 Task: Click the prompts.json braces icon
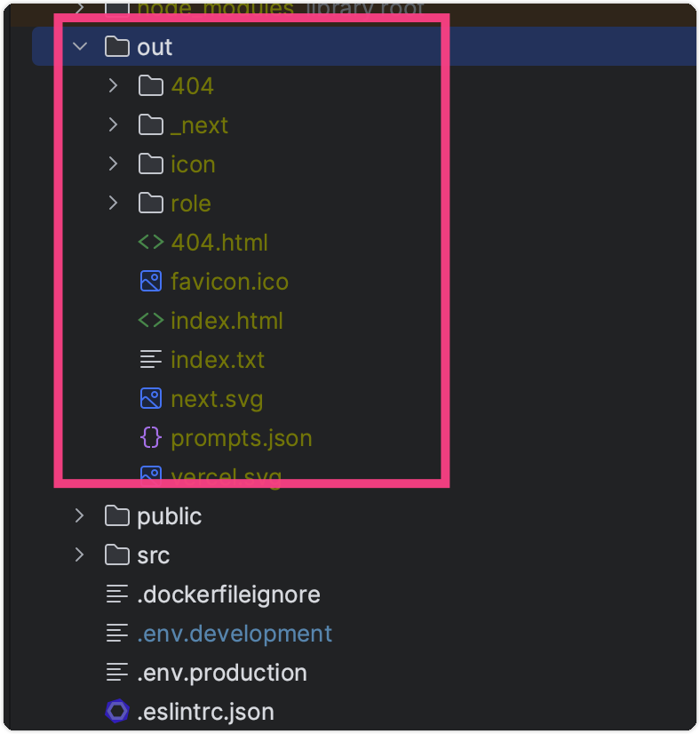coord(151,438)
